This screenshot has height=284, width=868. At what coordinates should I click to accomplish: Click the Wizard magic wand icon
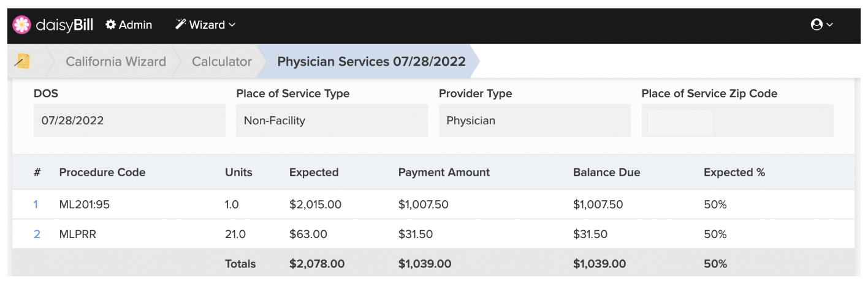click(180, 24)
